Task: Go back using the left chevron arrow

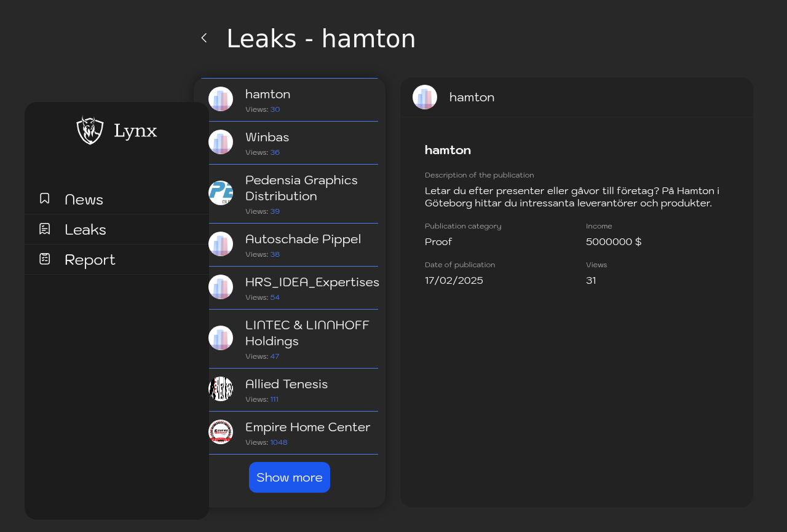Action: coord(204,38)
